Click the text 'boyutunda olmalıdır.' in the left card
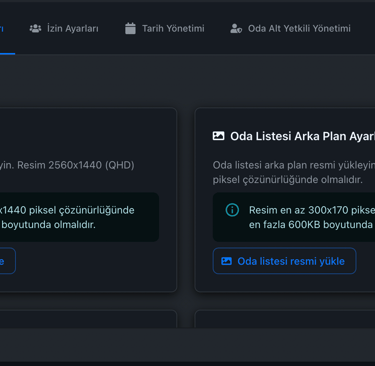Image resolution: width=375 pixels, height=366 pixels. [49, 225]
